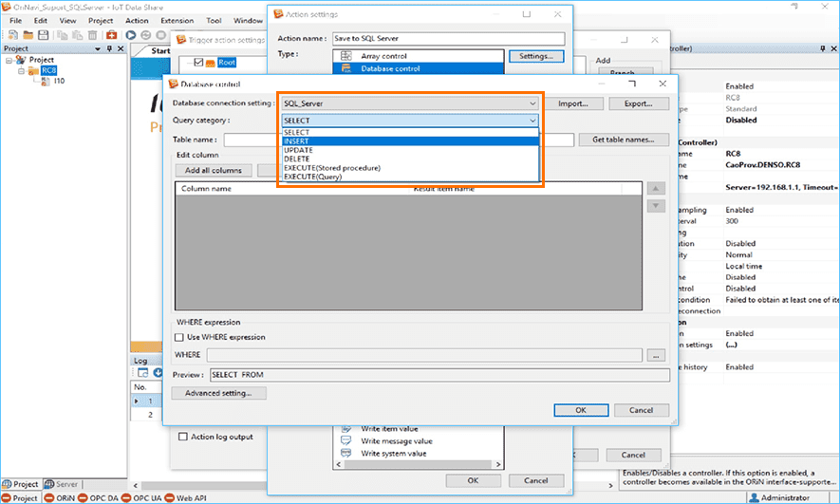Screen dimensions: 840x504
Task: Click the Write item value icon
Action: 346,428
